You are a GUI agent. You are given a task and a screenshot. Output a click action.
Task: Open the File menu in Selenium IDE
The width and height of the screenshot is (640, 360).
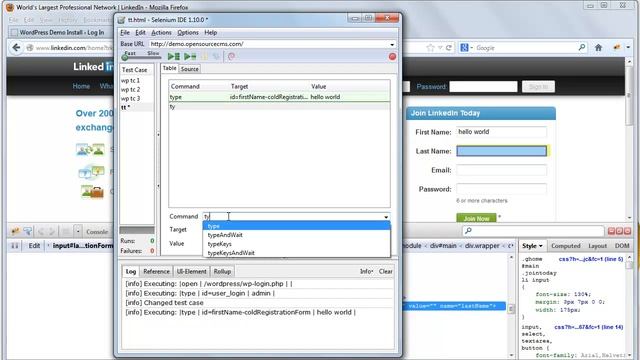125,33
